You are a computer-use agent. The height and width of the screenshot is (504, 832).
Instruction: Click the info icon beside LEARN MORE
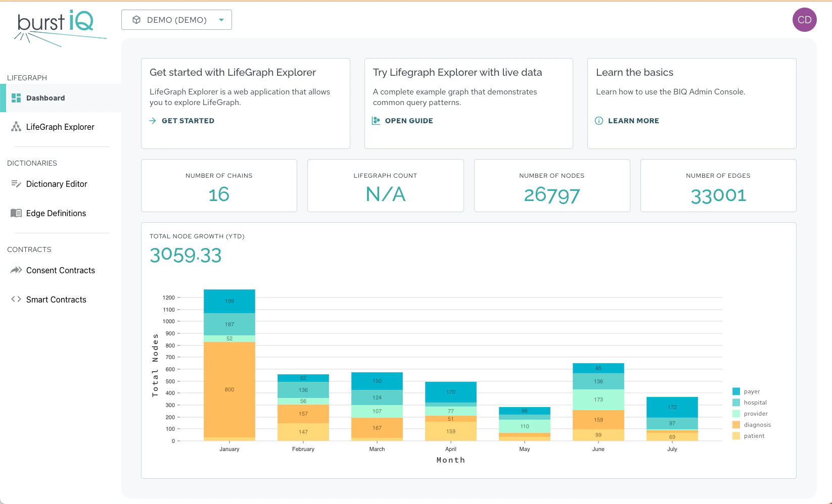tap(599, 121)
